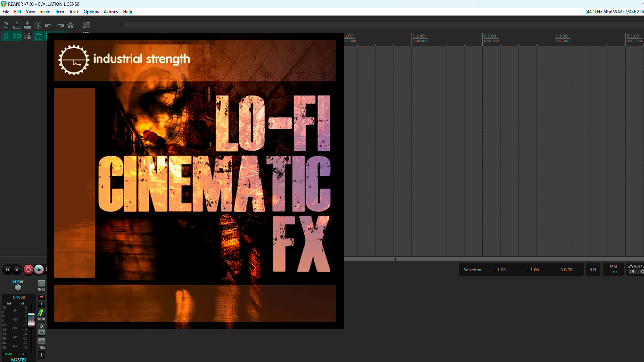Open master FX chain
This screenshot has height=362, width=644.
pos(41,326)
